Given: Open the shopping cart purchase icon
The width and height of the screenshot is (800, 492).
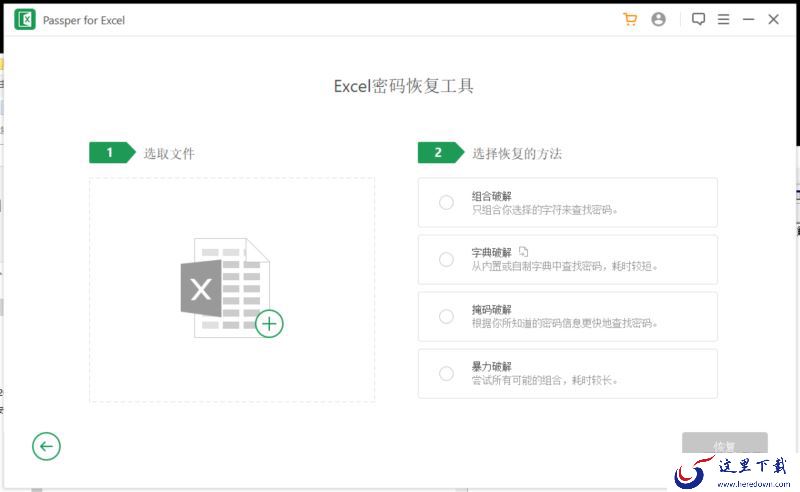Looking at the screenshot, I should click(630, 19).
